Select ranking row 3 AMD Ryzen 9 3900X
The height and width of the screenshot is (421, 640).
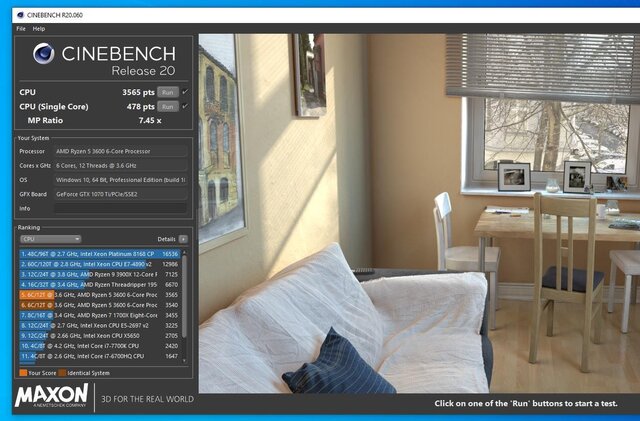pyautogui.click(x=100, y=274)
